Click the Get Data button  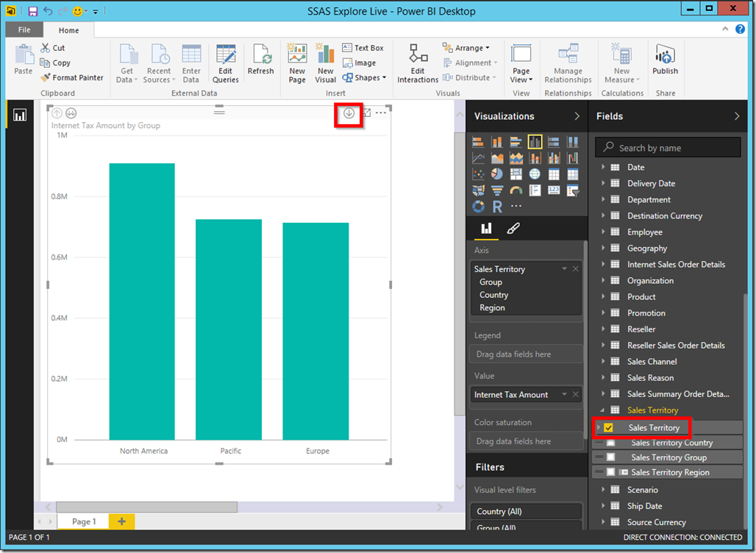[x=127, y=64]
